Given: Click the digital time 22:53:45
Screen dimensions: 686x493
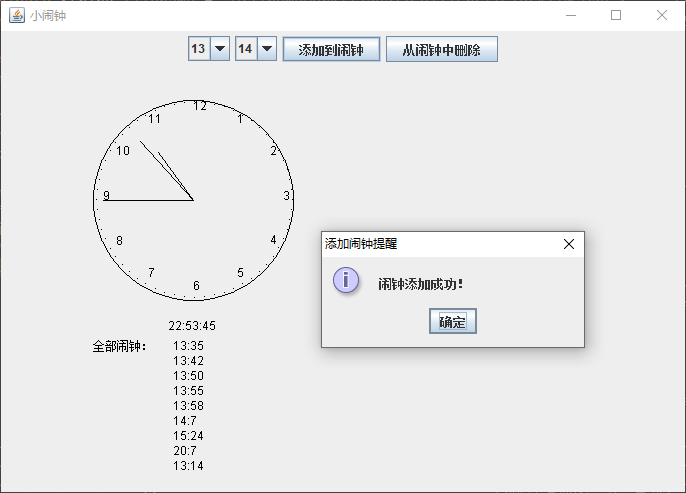Looking at the screenshot, I should point(192,326).
